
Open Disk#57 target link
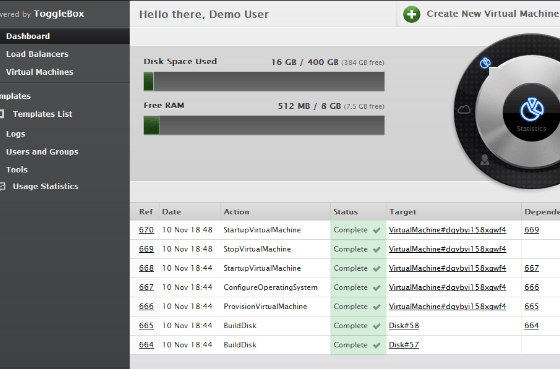[404, 345]
